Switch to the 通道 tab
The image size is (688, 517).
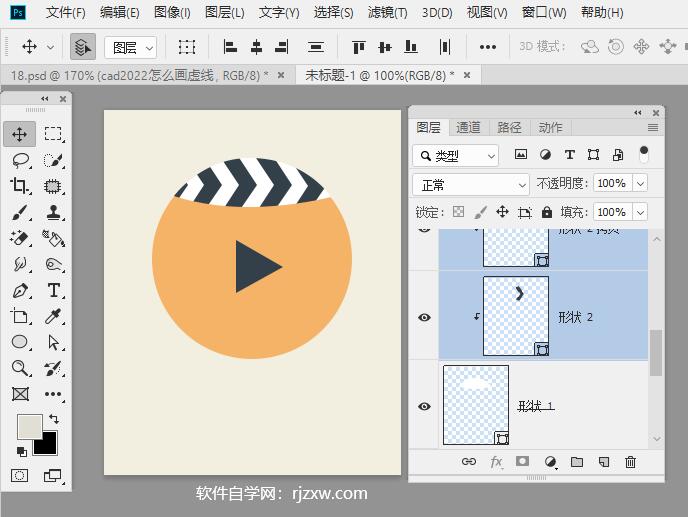point(468,128)
